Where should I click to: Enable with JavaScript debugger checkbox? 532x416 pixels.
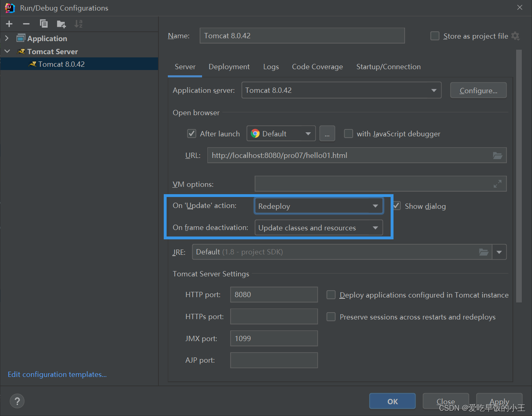[348, 134]
